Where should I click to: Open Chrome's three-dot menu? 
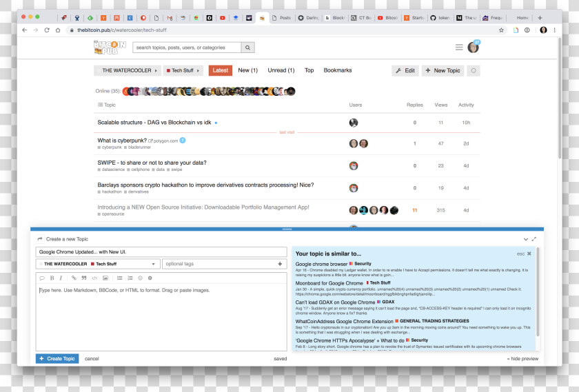click(555, 30)
